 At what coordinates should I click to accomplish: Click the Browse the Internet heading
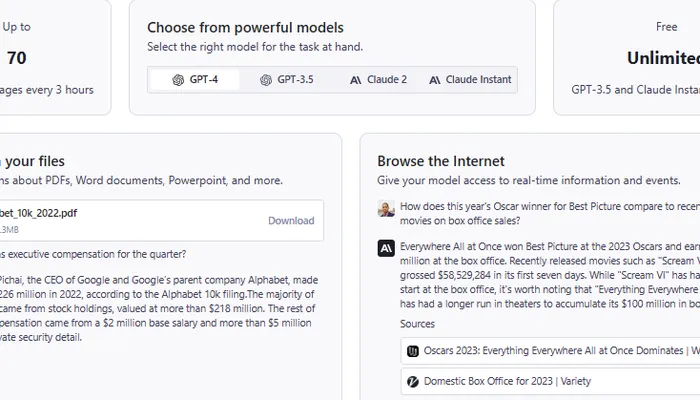(x=441, y=161)
